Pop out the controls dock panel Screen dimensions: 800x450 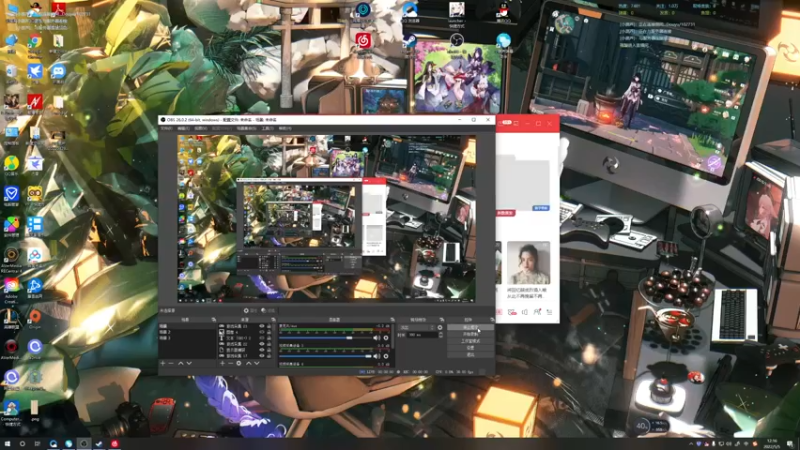click(x=493, y=319)
